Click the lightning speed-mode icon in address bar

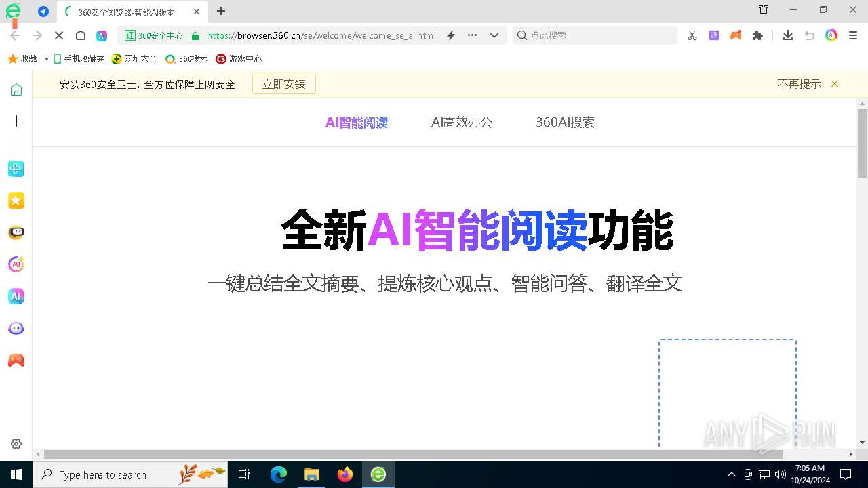click(x=451, y=35)
